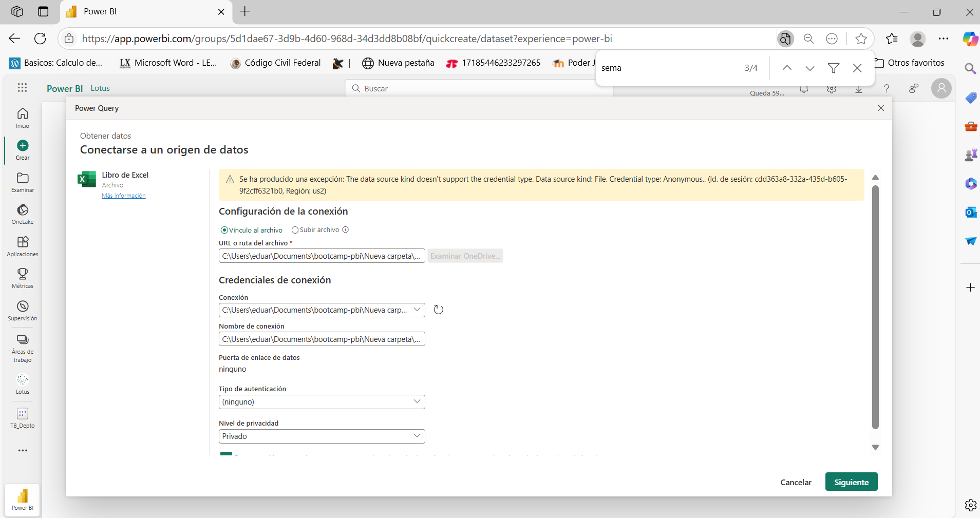Click the scrollbar down arrow in dialog
980x518 pixels.
(x=875, y=447)
